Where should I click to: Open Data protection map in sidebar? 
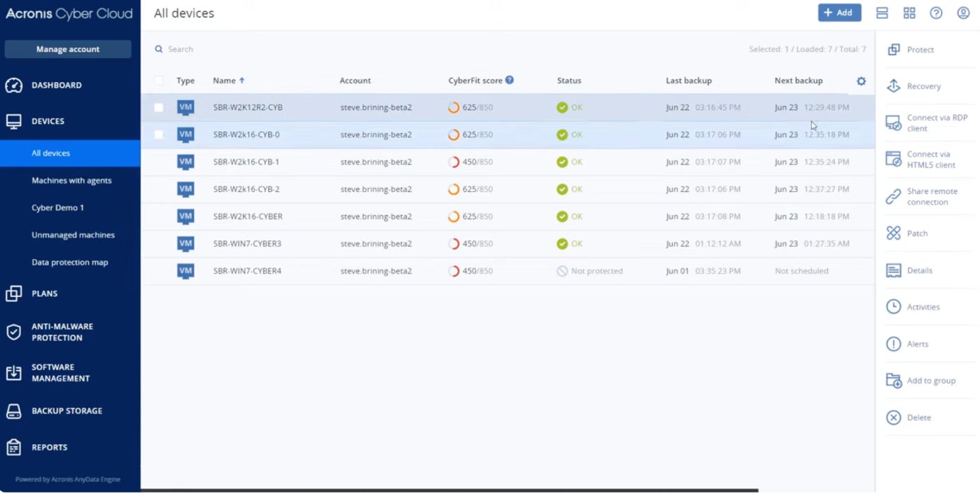tap(70, 263)
